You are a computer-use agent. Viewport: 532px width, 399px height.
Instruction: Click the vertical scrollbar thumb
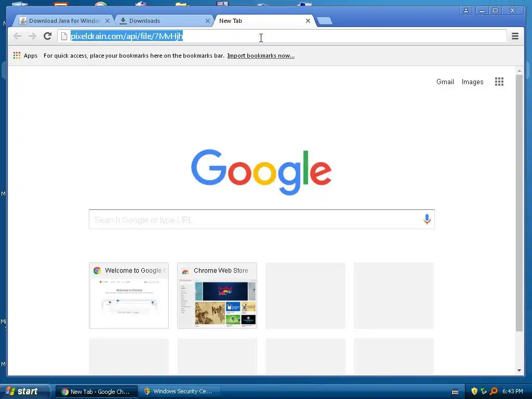click(x=519, y=203)
